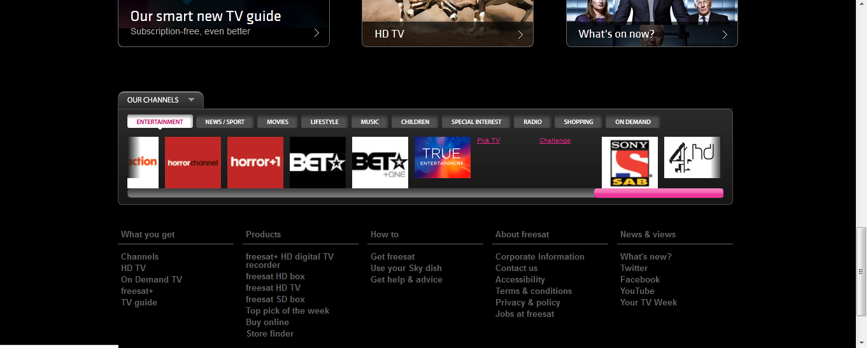Click Jobs at freesat link
The height and width of the screenshot is (348, 868).
(525, 314)
